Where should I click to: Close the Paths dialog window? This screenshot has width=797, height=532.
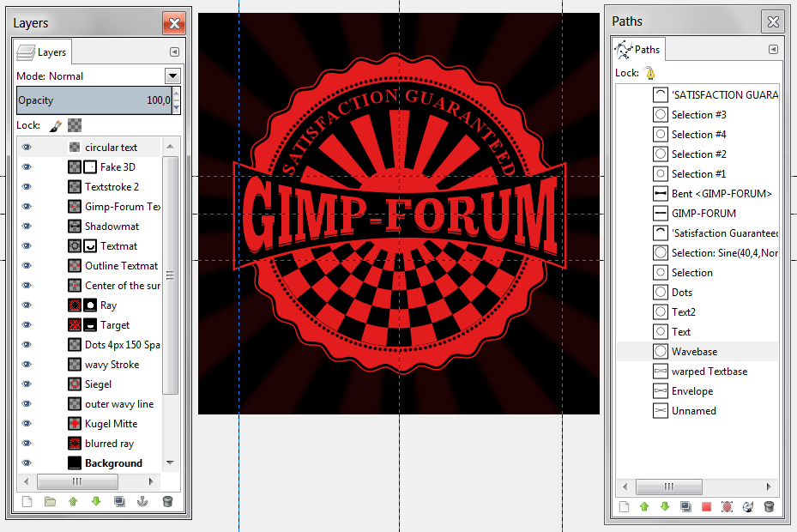(773, 21)
